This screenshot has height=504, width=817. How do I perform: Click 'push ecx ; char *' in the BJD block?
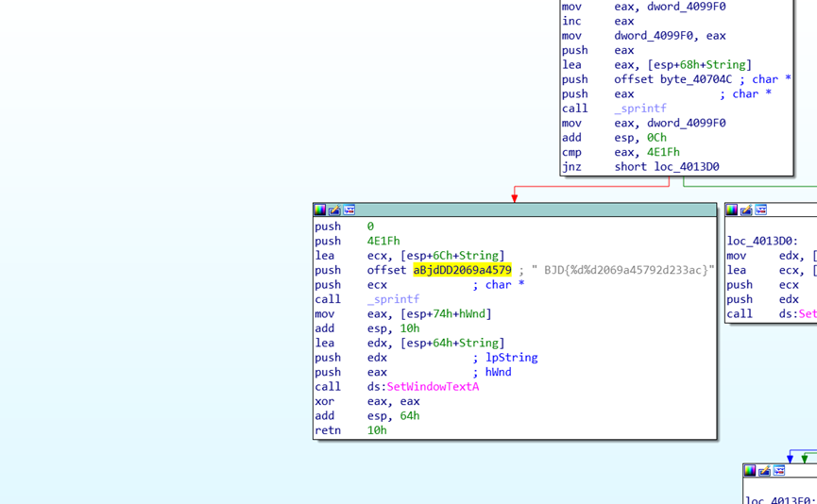click(419, 285)
